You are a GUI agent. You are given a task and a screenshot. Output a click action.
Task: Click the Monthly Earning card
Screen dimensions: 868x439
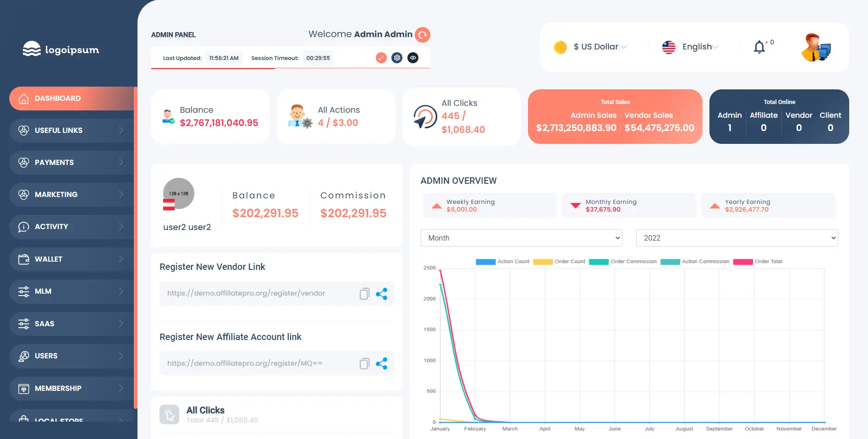click(629, 205)
